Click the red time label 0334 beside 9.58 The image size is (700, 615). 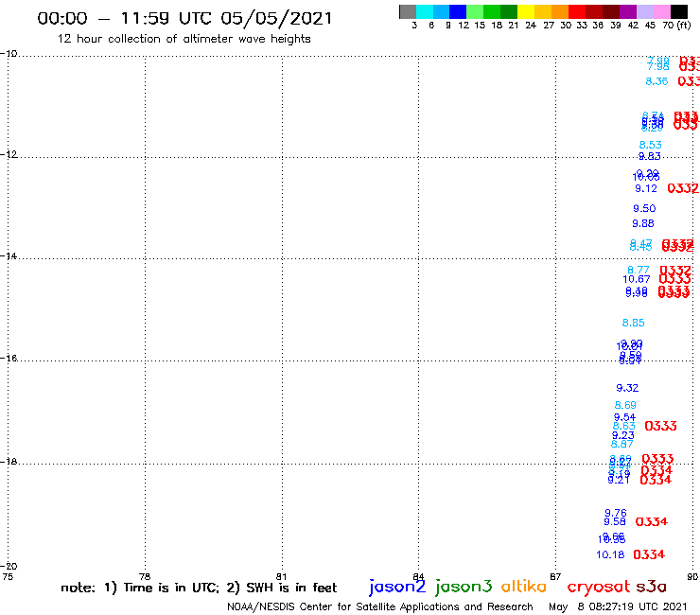652,521
